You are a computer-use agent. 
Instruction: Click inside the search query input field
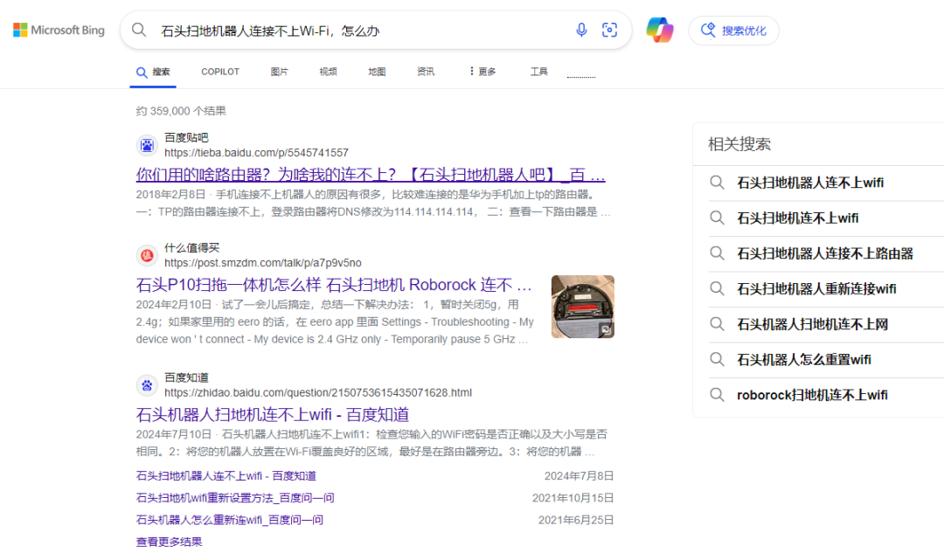[x=361, y=31]
